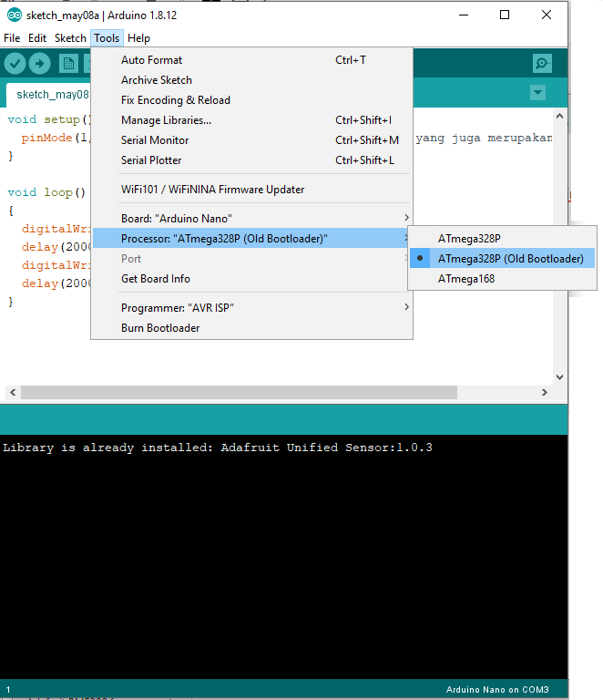
Task: Open Manage Libraries from the menu
Action: pos(251,120)
